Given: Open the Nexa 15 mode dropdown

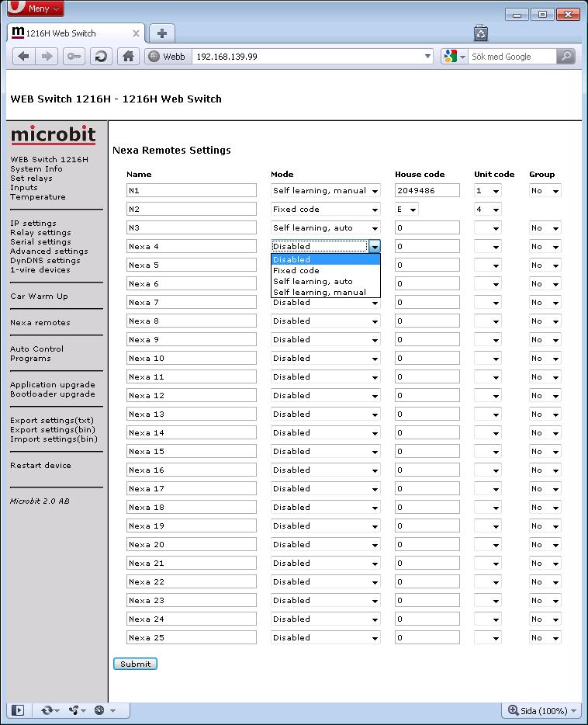Looking at the screenshot, I should pyautogui.click(x=325, y=451).
